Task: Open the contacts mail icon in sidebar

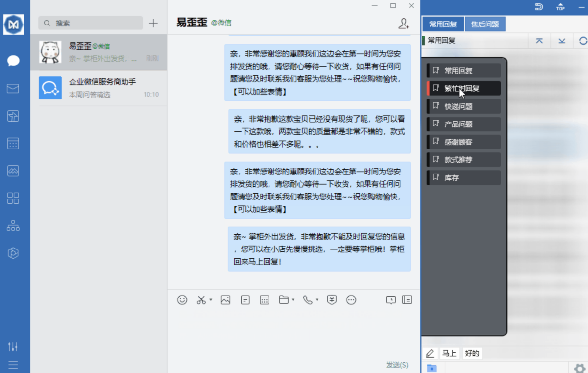Action: pos(14,88)
